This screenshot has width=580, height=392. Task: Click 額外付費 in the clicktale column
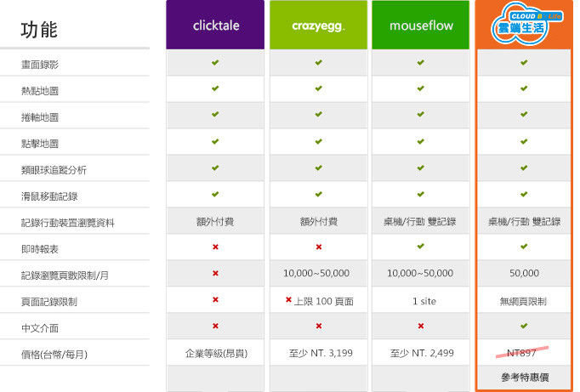[x=215, y=222]
